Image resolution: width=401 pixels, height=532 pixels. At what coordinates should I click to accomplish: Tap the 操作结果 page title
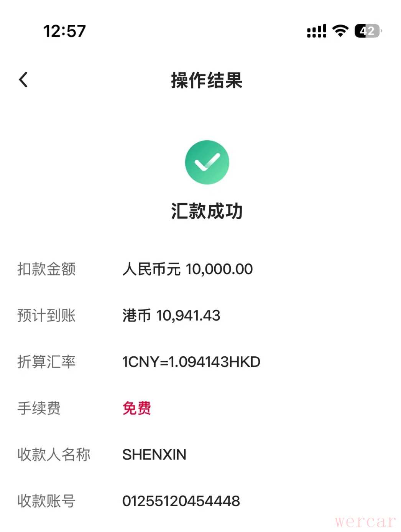(207, 81)
